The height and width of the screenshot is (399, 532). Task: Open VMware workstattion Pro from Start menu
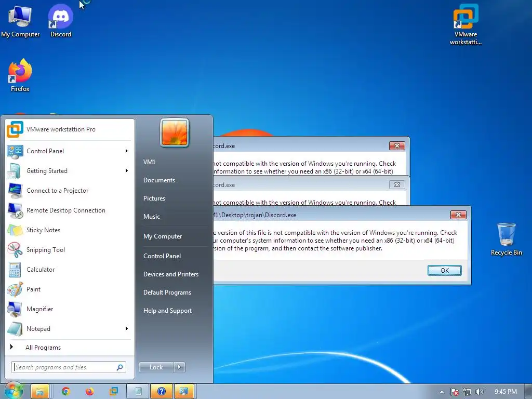69,129
